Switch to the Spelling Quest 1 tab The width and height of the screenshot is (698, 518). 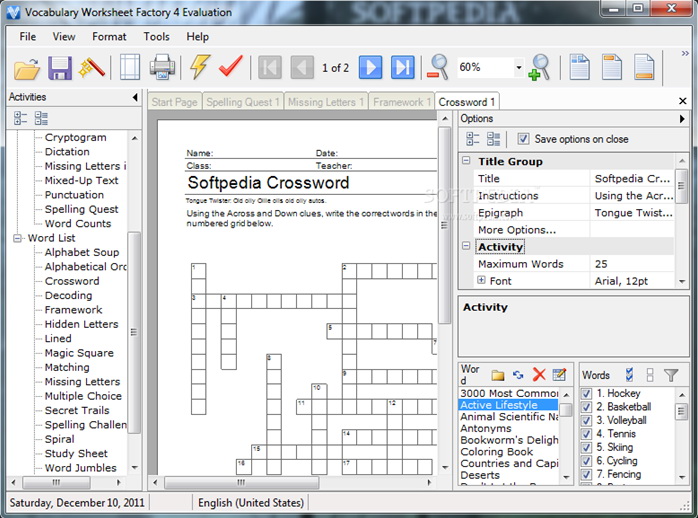pos(243,102)
